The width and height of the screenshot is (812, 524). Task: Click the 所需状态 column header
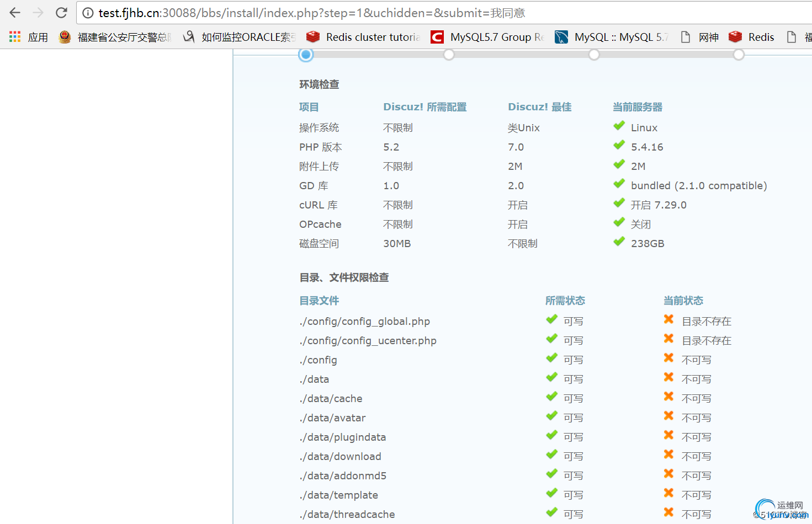click(565, 301)
